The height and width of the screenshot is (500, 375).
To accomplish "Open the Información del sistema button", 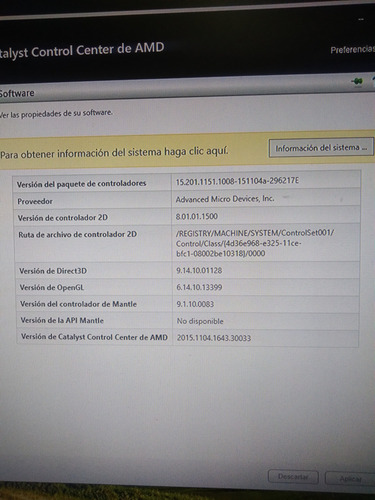I will [x=321, y=148].
